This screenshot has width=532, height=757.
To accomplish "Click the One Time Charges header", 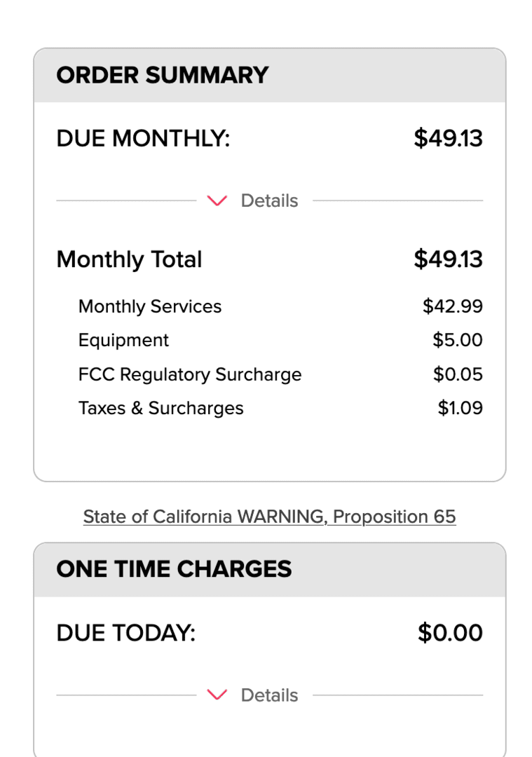I will click(x=269, y=570).
